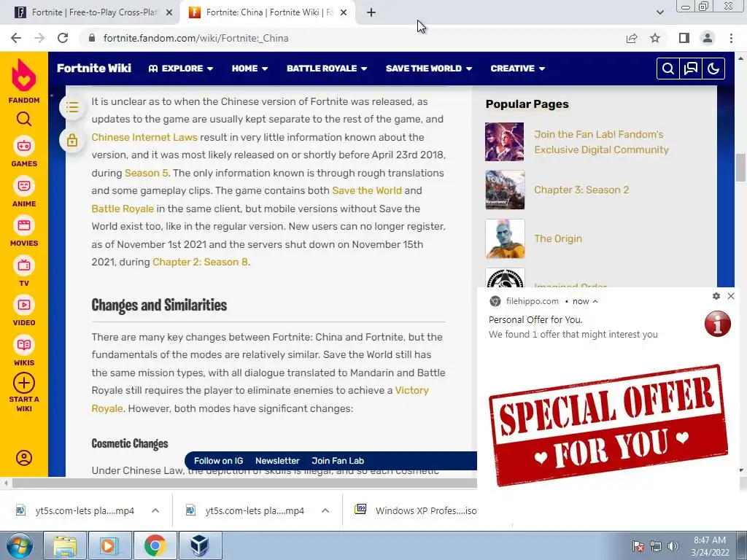Image resolution: width=747 pixels, height=560 pixels.
Task: Open the Windows Start button
Action: pyautogui.click(x=20, y=545)
